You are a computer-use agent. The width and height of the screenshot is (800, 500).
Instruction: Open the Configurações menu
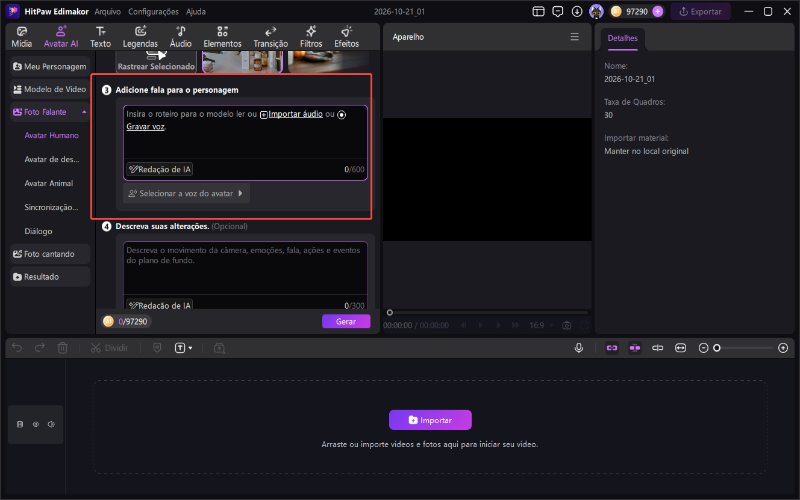point(153,11)
